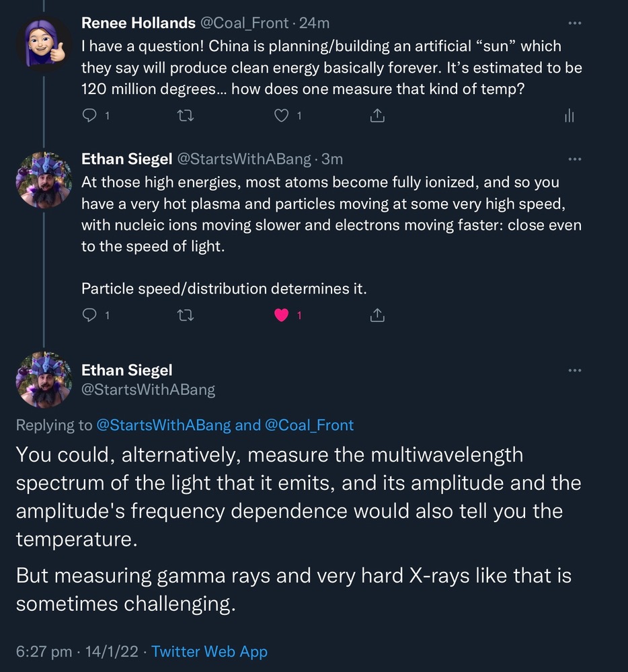Open more options on Renee Hollands' tweet
This screenshot has height=672, width=628.
(574, 23)
